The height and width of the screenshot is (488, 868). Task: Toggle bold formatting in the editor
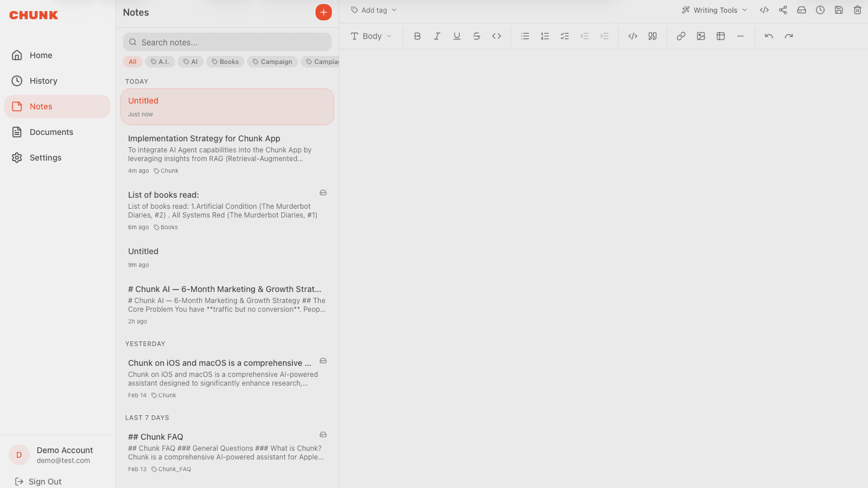(417, 36)
